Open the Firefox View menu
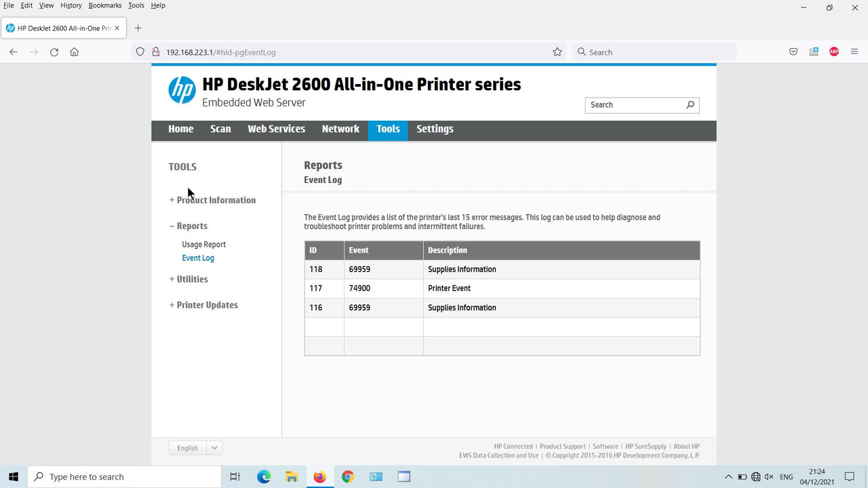This screenshot has height=488, width=868. (46, 5)
